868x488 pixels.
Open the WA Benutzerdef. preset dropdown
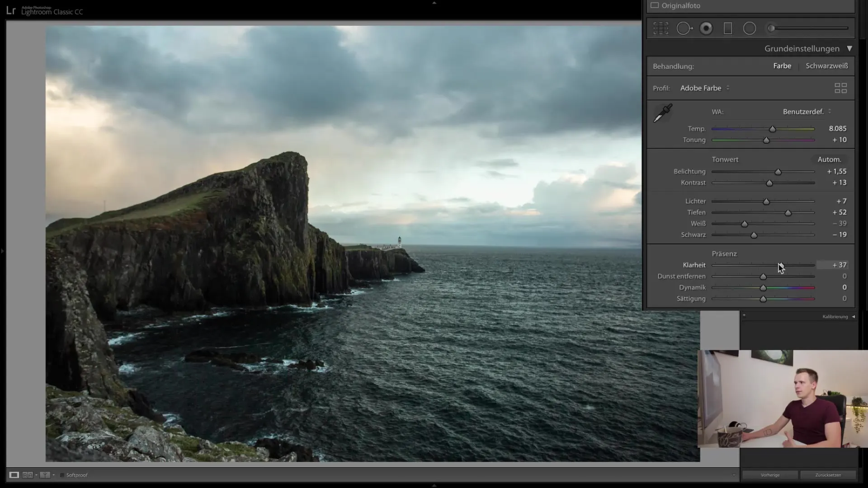tap(807, 112)
